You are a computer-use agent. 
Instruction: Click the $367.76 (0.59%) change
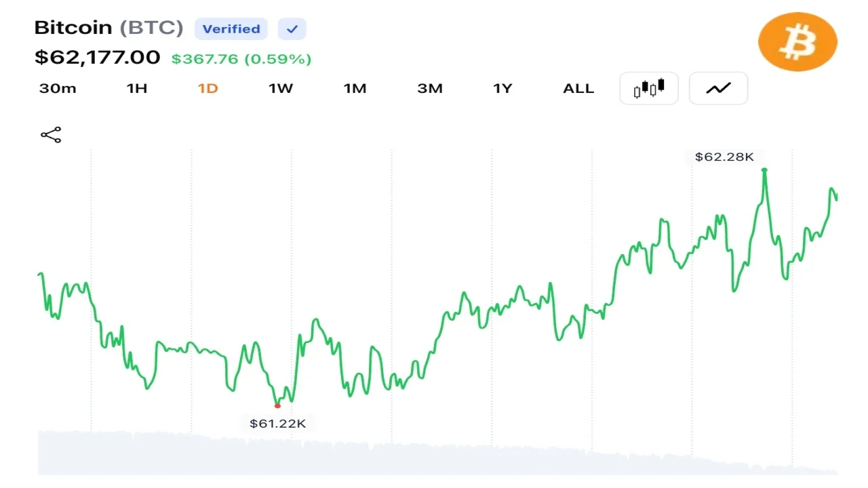(x=241, y=59)
